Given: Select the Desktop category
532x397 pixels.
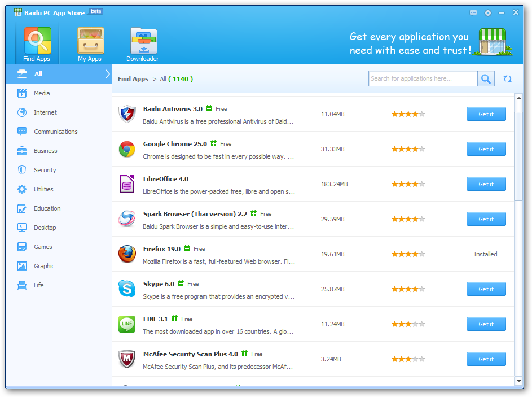Looking at the screenshot, I should click(59, 227).
